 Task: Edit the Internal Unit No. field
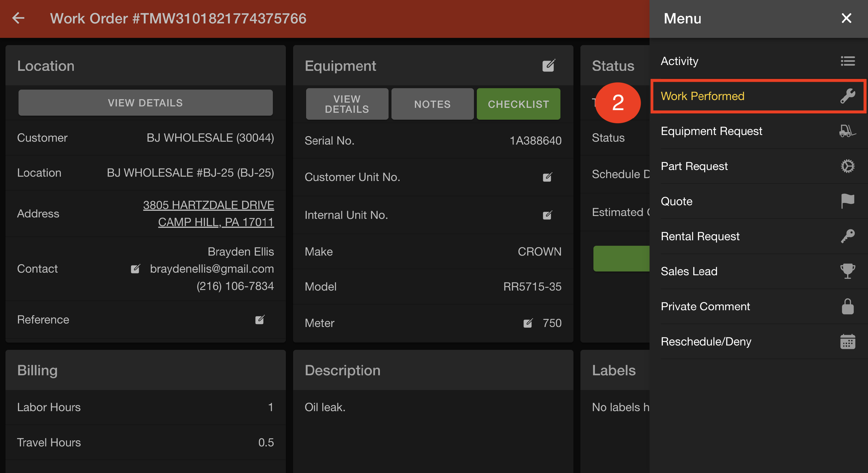pos(547,215)
